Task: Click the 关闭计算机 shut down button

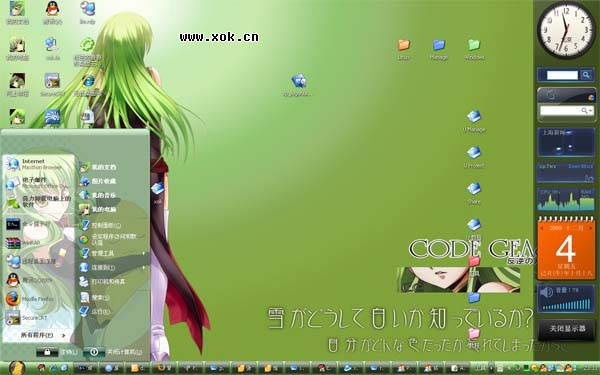Action: point(113,352)
